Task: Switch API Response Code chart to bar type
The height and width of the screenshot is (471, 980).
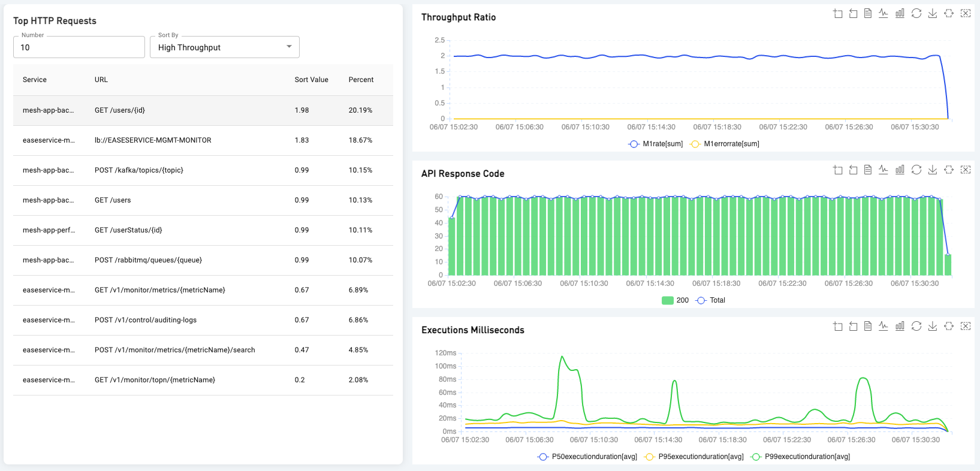Action: click(x=900, y=170)
